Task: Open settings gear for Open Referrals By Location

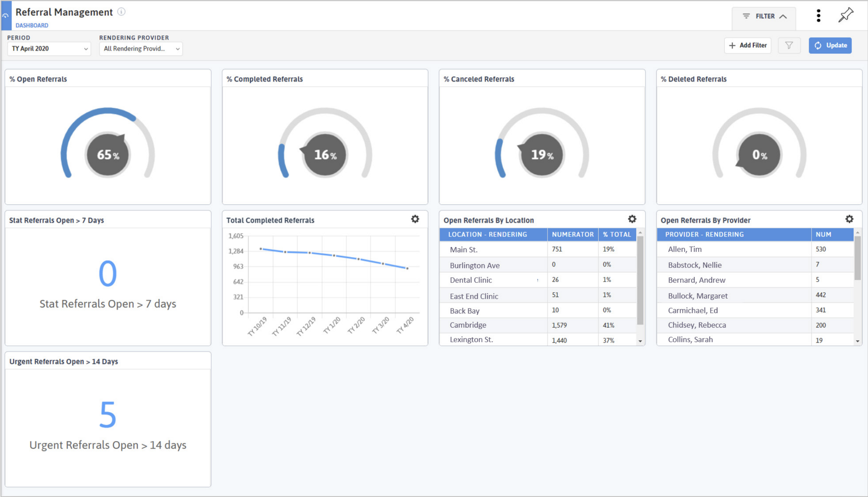Action: pyautogui.click(x=632, y=219)
